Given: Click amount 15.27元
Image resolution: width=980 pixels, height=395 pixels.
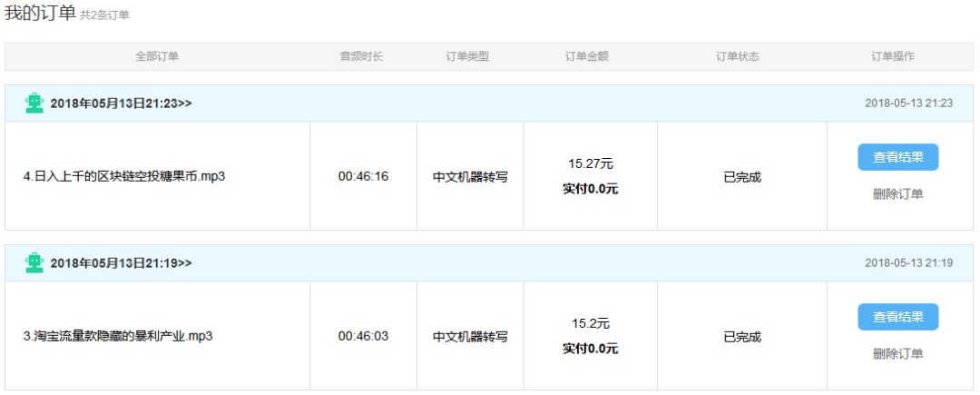Looking at the screenshot, I should (591, 164).
